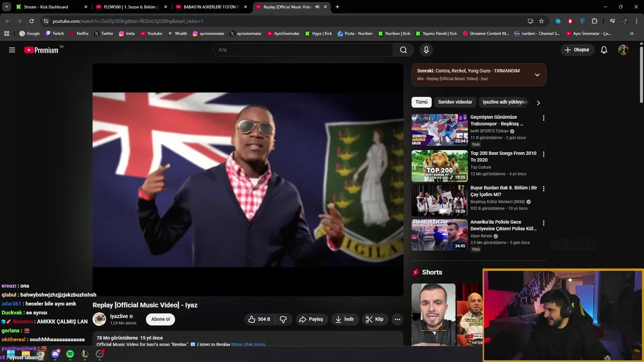
Task: Open more actions for the Replay video
Action: [397, 319]
